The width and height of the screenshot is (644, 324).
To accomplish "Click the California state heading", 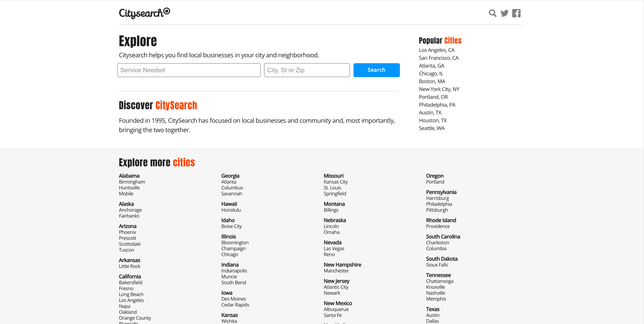I will (130, 277).
